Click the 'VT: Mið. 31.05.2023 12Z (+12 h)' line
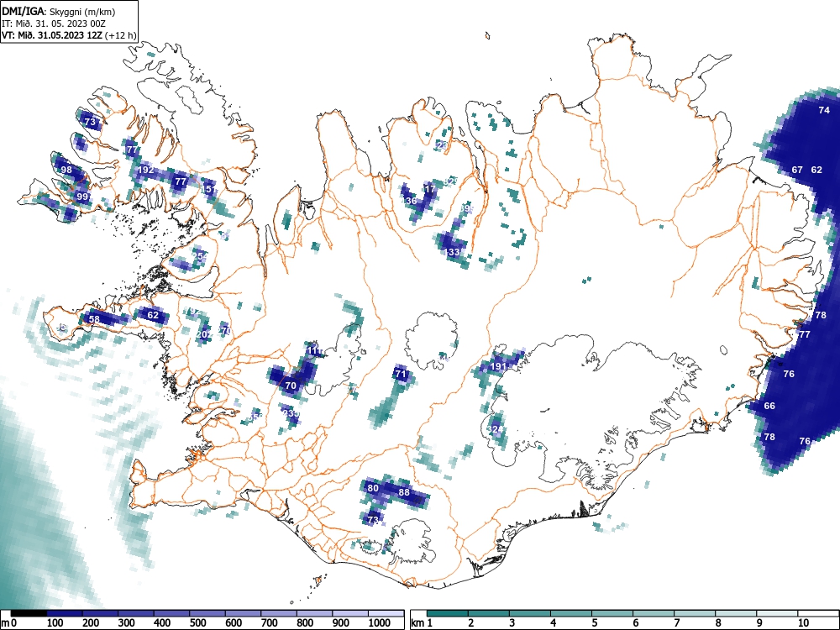 tap(69, 35)
